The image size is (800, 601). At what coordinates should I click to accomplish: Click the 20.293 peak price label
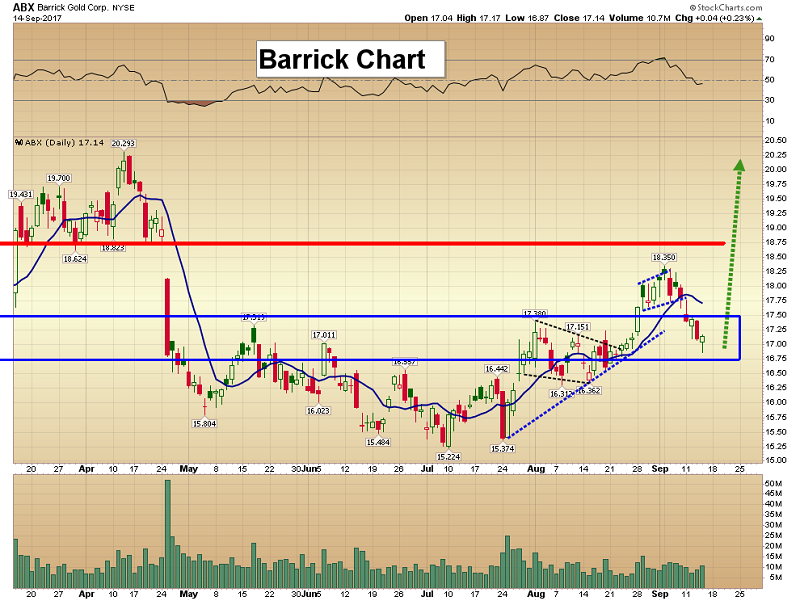tap(123, 143)
